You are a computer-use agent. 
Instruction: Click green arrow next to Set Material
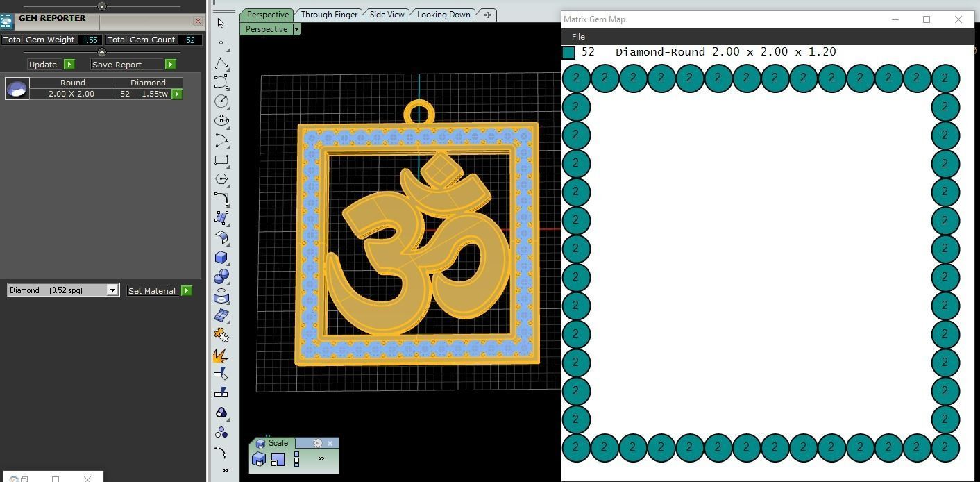tap(186, 291)
